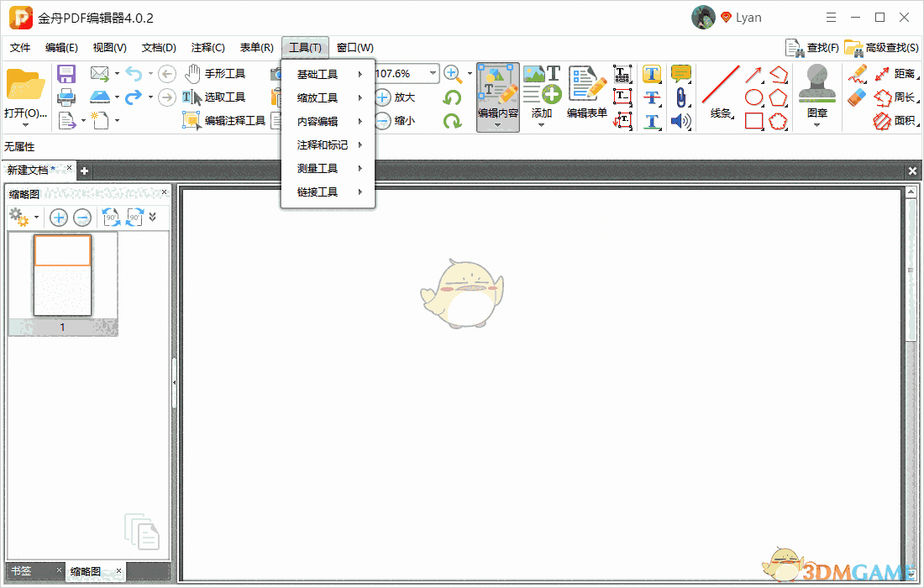
Task: Open the 窗口(W) menu
Action: coord(354,47)
